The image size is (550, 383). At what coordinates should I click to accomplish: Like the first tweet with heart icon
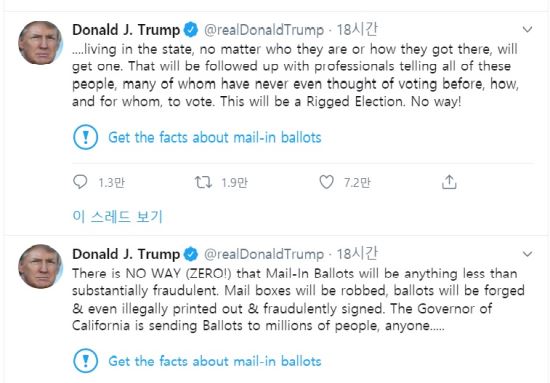click(326, 182)
